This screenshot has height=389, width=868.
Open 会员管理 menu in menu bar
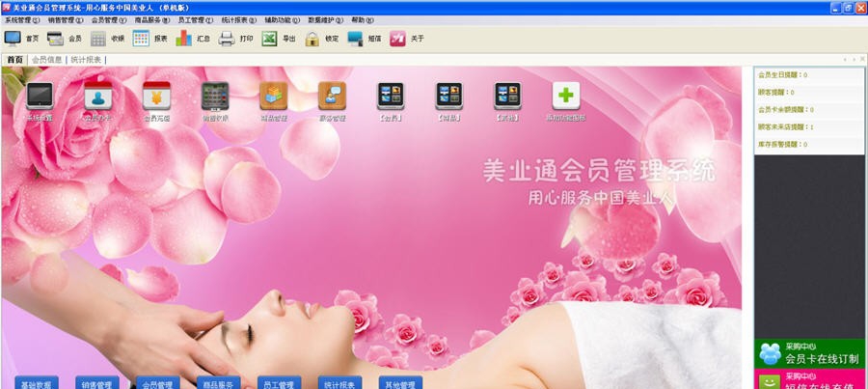tap(108, 20)
